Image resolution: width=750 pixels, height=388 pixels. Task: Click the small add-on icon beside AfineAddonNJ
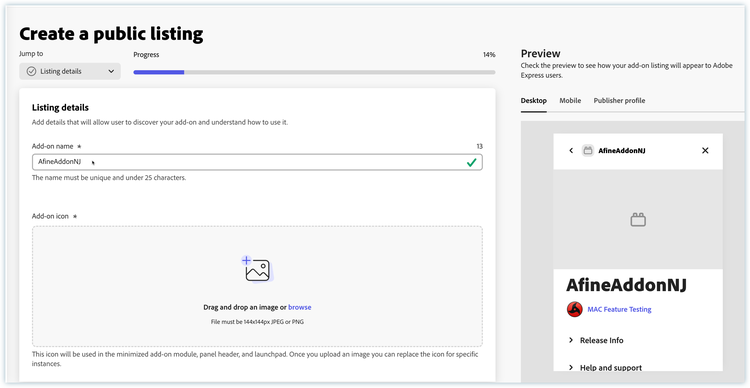(x=588, y=151)
